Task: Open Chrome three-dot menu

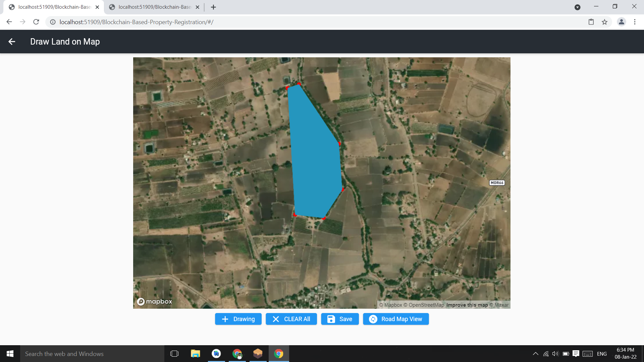Action: [x=635, y=22]
